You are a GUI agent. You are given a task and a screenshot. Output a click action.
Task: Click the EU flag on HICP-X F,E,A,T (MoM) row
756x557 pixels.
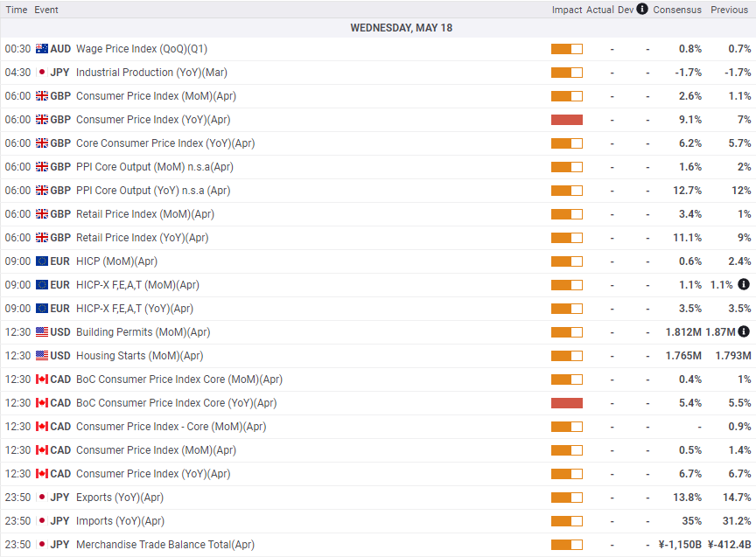pyautogui.click(x=42, y=285)
